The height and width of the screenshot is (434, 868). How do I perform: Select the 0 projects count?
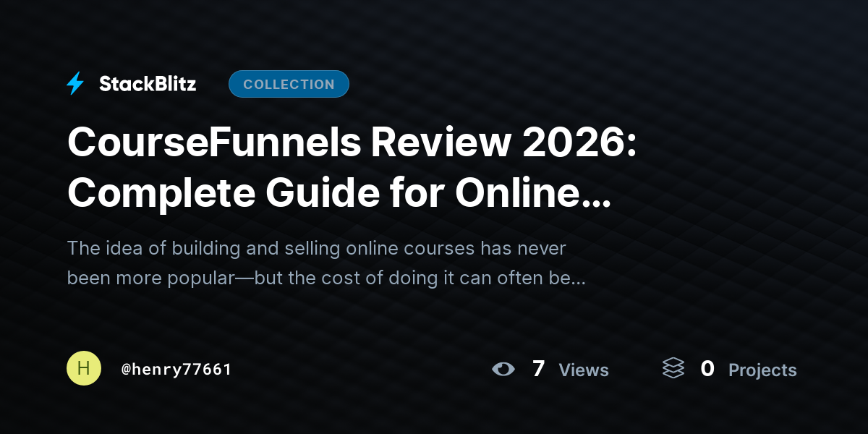(707, 369)
